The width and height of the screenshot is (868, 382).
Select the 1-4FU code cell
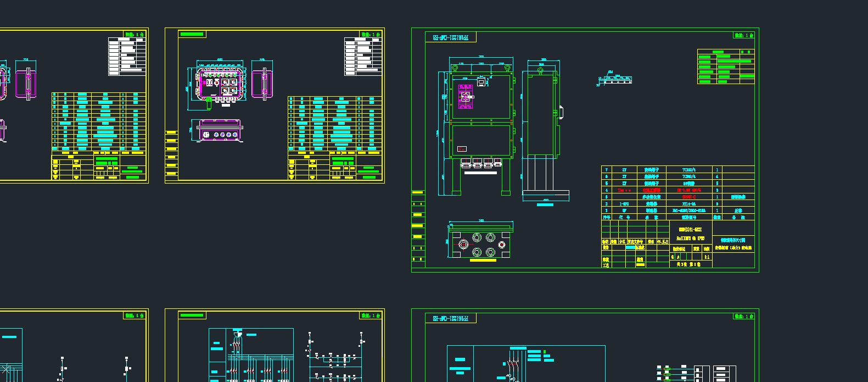[624, 203]
